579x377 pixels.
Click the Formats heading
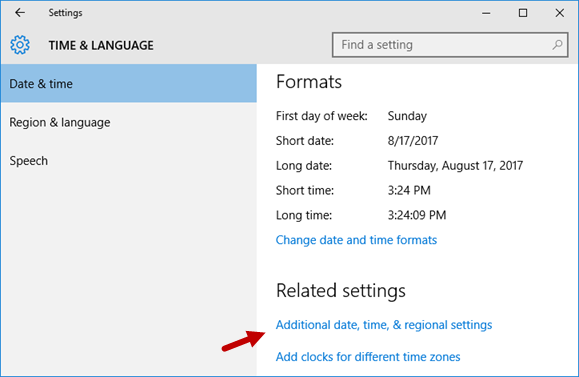pyautogui.click(x=309, y=82)
